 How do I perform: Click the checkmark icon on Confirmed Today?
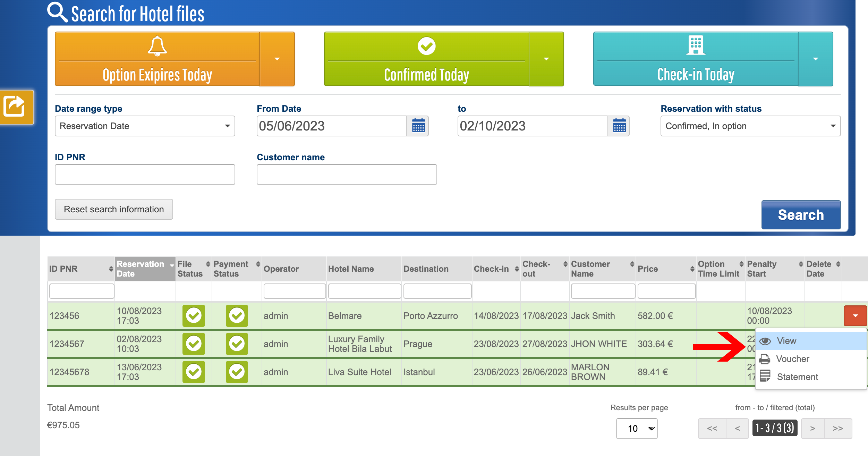[426, 46]
